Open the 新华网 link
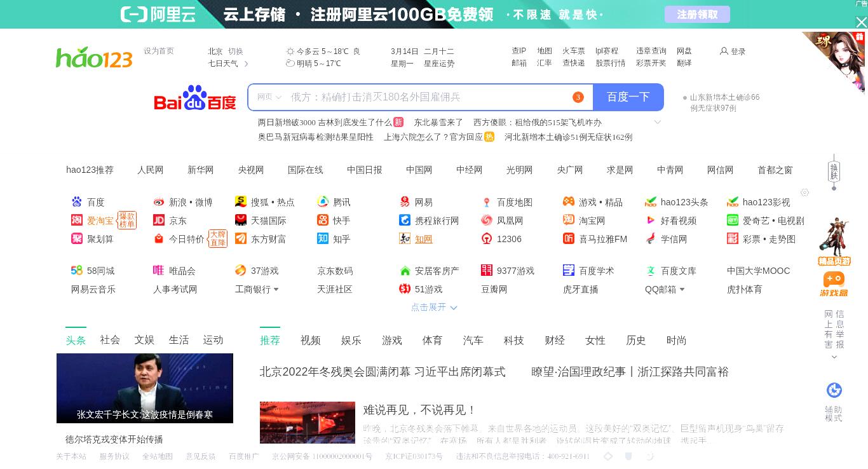Image resolution: width=868 pixels, height=469 pixels. click(201, 170)
